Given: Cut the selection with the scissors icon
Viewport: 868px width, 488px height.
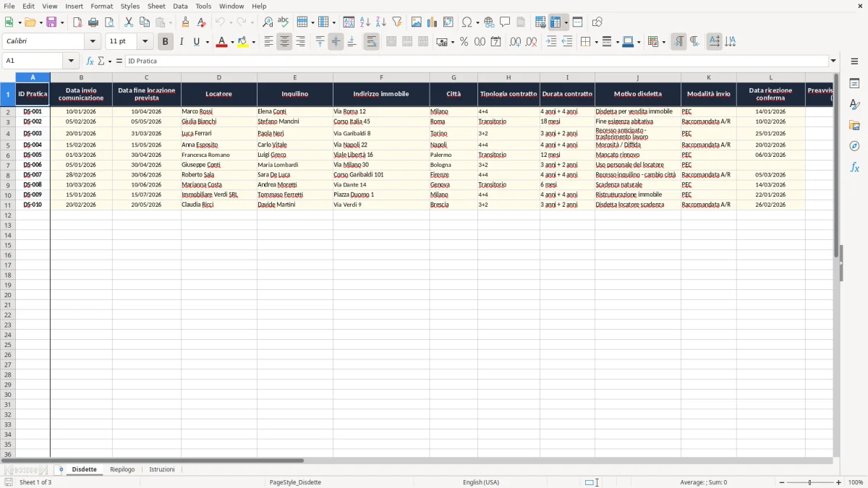Looking at the screenshot, I should [x=129, y=22].
